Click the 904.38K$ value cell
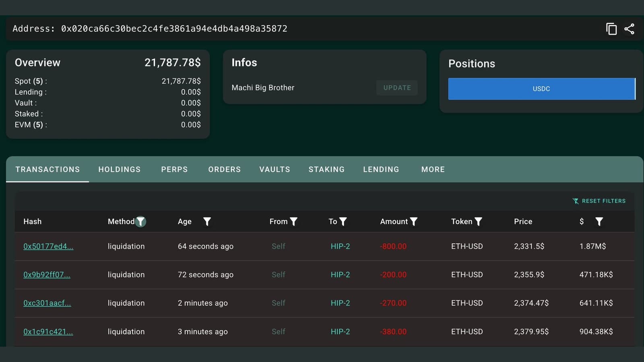The height and width of the screenshot is (362, 644). pos(596,331)
